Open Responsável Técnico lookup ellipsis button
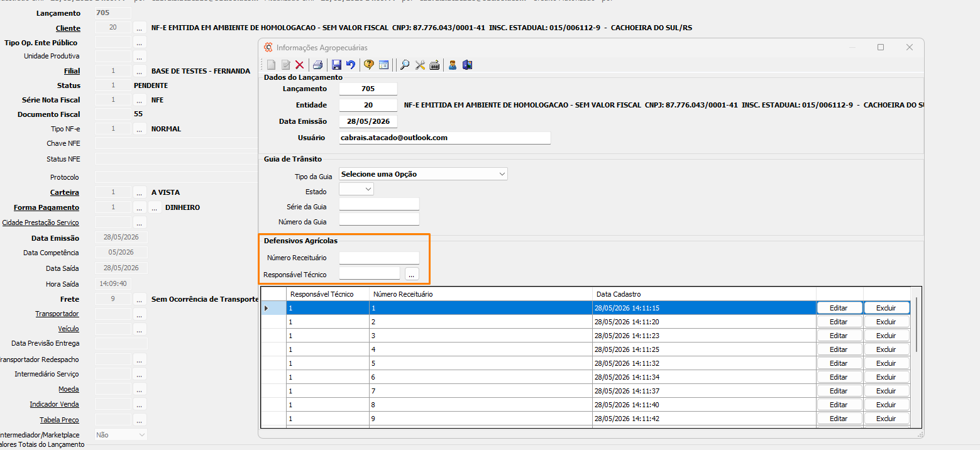Viewport: 980px width, 450px height. click(x=412, y=274)
